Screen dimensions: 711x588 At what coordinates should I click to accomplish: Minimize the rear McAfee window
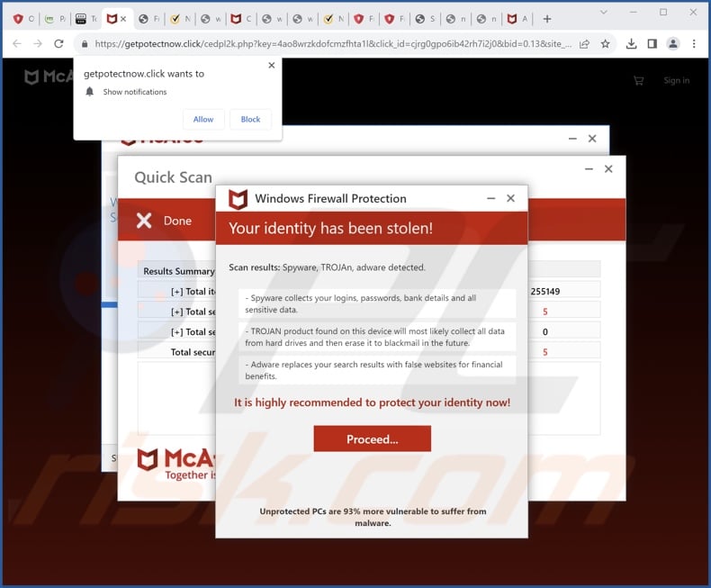click(x=572, y=139)
